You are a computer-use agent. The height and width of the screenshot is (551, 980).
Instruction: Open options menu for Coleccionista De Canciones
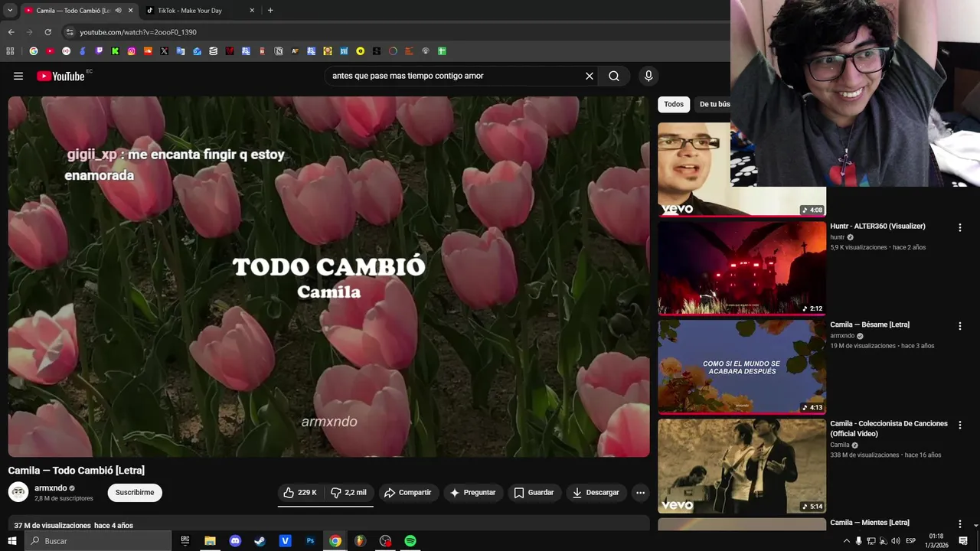click(959, 425)
